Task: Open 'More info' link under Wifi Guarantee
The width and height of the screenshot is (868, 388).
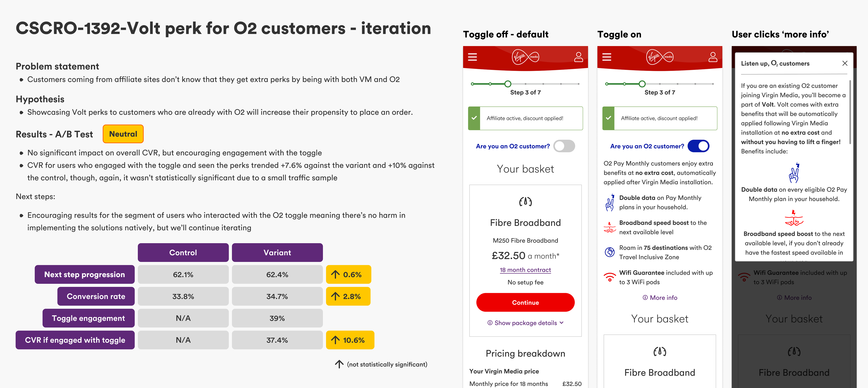Action: pyautogui.click(x=660, y=298)
